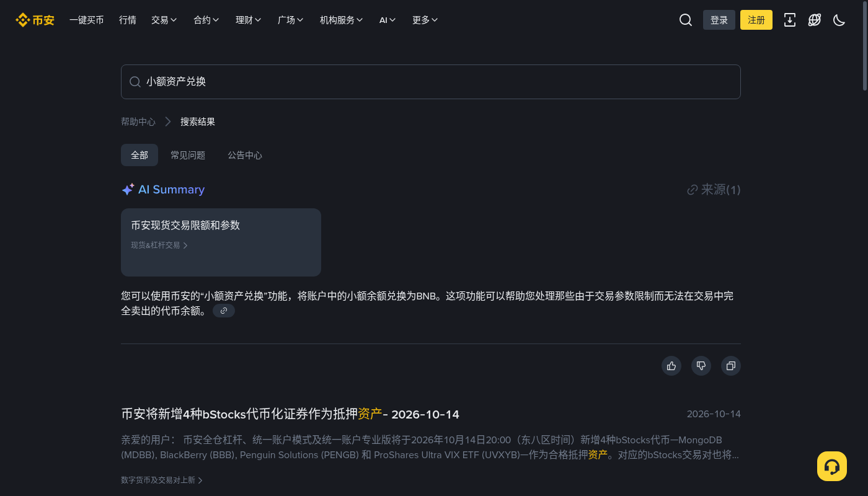
Task: Expand the 理财 dropdown menu
Action: click(249, 20)
